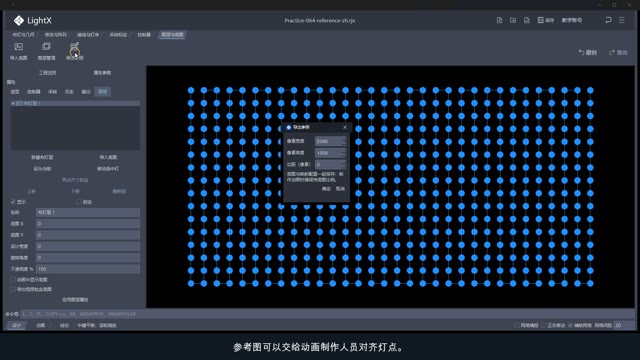Close the export reference image dialog
The image size is (640, 360).
tap(345, 127)
